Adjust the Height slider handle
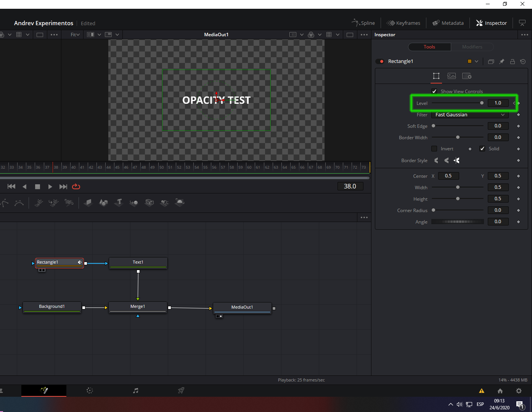Screen dimensions: 532x412 (x=458, y=199)
